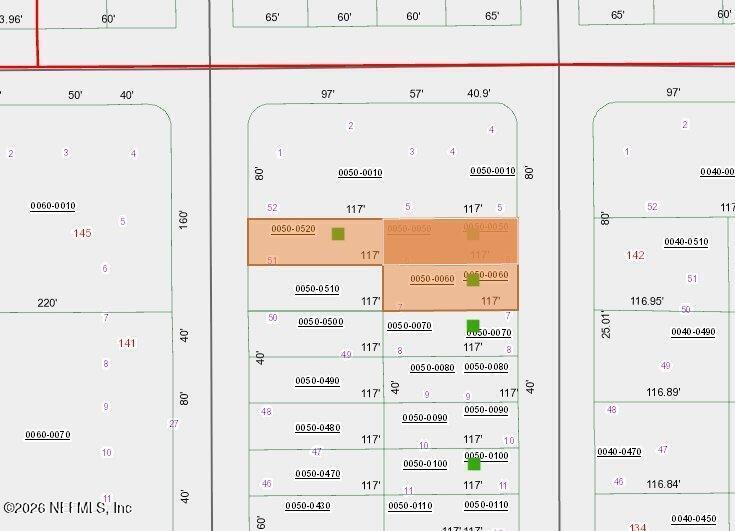Click parcel number 0060-0010
Viewport: 735px width, 531px height.
[53, 206]
